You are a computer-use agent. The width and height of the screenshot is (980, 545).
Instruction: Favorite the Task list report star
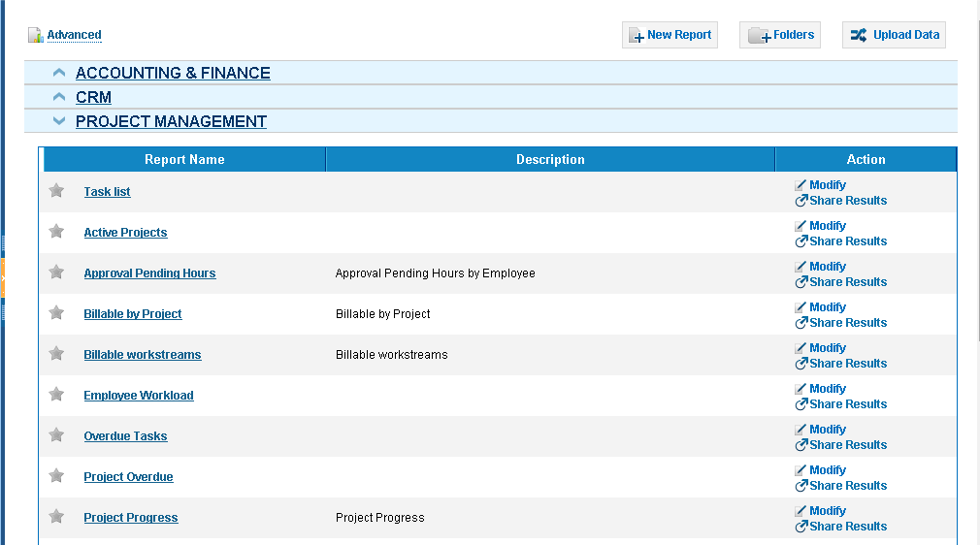56,191
